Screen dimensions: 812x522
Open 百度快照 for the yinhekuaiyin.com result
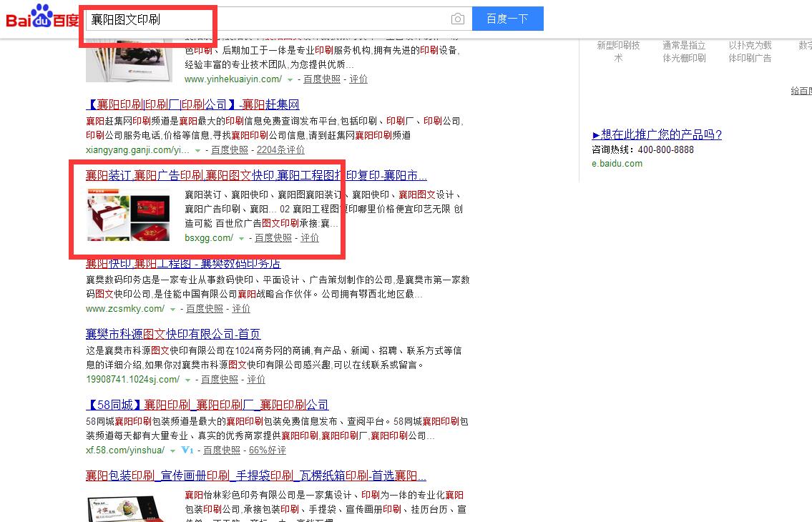point(322,79)
